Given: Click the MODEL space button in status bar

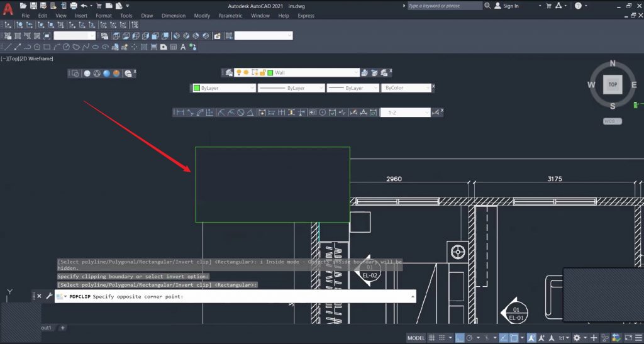Looking at the screenshot, I should (416, 338).
